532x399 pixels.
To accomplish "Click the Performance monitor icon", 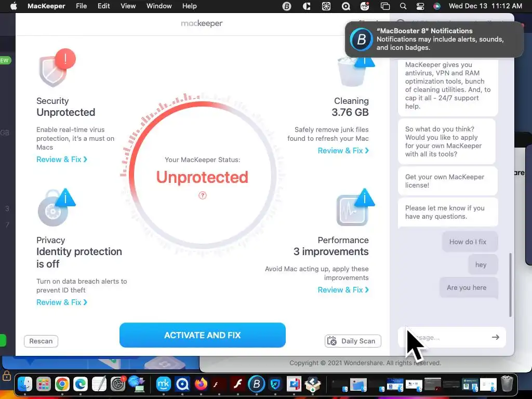I will click(x=352, y=210).
